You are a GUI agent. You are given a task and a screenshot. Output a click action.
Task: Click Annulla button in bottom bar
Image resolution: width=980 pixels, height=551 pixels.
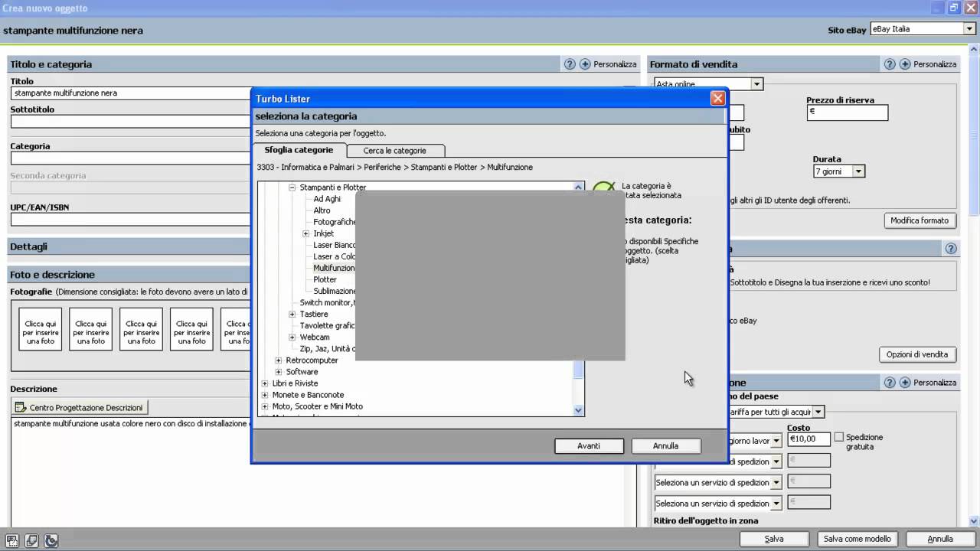pyautogui.click(x=940, y=539)
